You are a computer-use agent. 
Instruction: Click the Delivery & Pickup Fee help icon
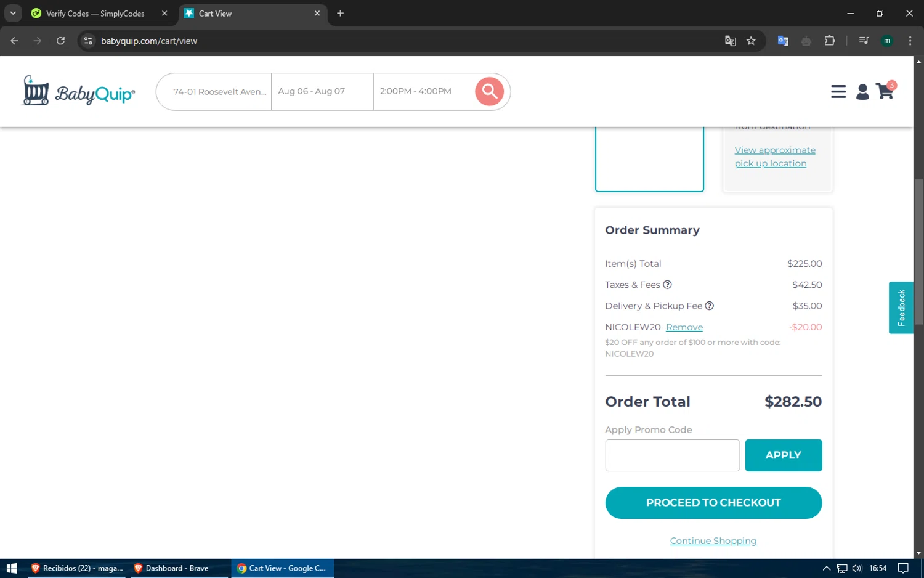[709, 306]
